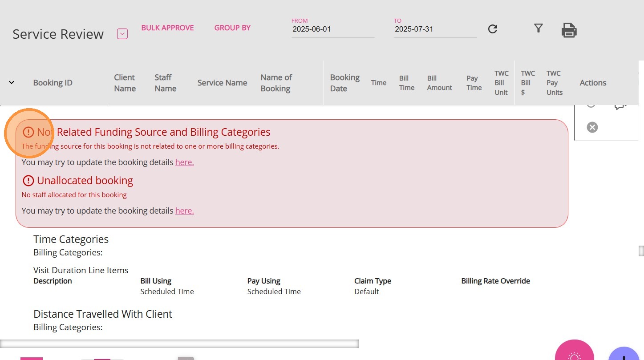The height and width of the screenshot is (360, 644).
Task: Click the grey X reject icon in Actions
Action: click(x=592, y=127)
